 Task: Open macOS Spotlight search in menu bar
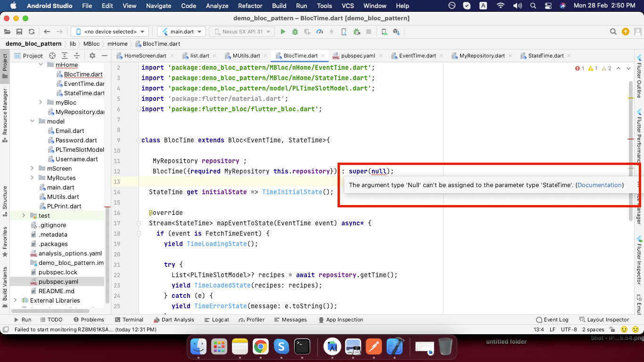pyautogui.click(x=533, y=6)
